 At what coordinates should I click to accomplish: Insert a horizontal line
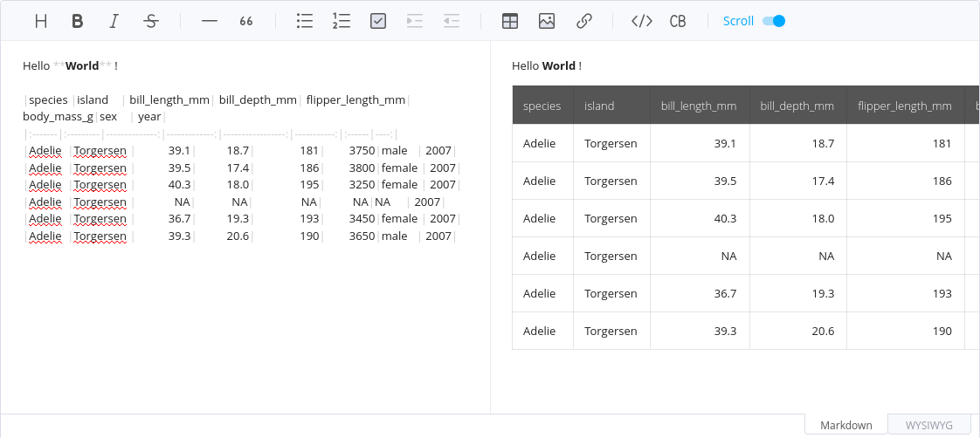[210, 21]
